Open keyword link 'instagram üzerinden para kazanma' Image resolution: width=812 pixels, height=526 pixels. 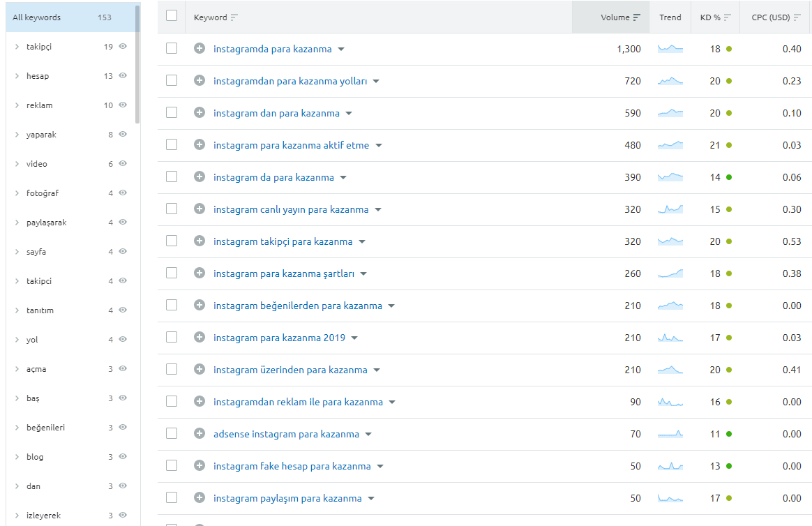click(290, 370)
